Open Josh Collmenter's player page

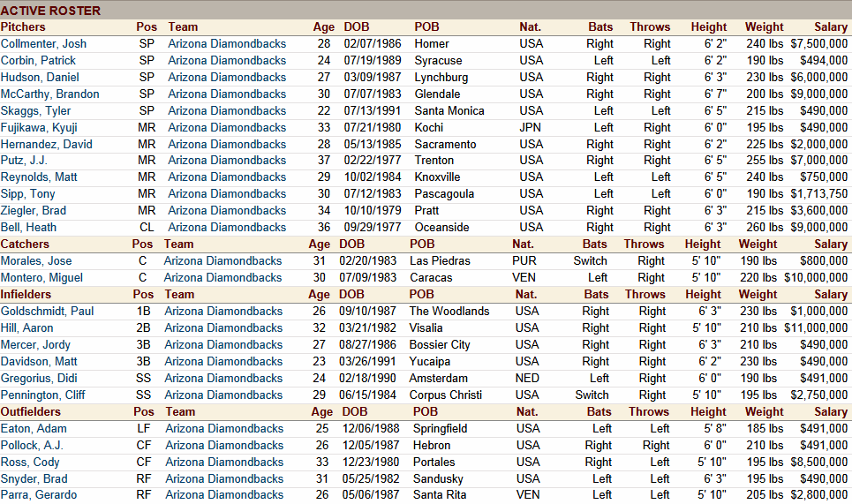coord(43,43)
